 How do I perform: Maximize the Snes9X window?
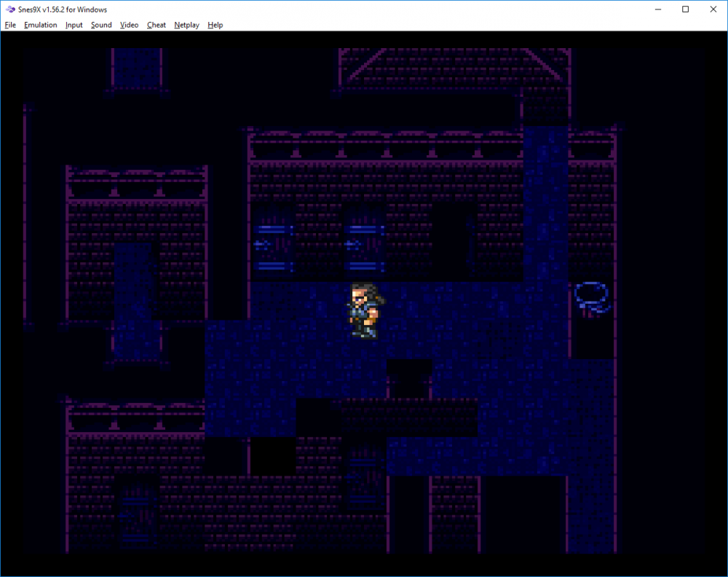pos(685,9)
